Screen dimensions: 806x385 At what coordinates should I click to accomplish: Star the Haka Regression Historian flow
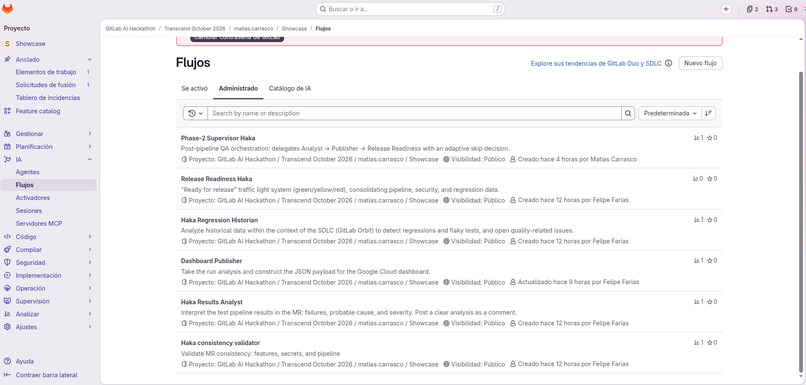(712, 219)
